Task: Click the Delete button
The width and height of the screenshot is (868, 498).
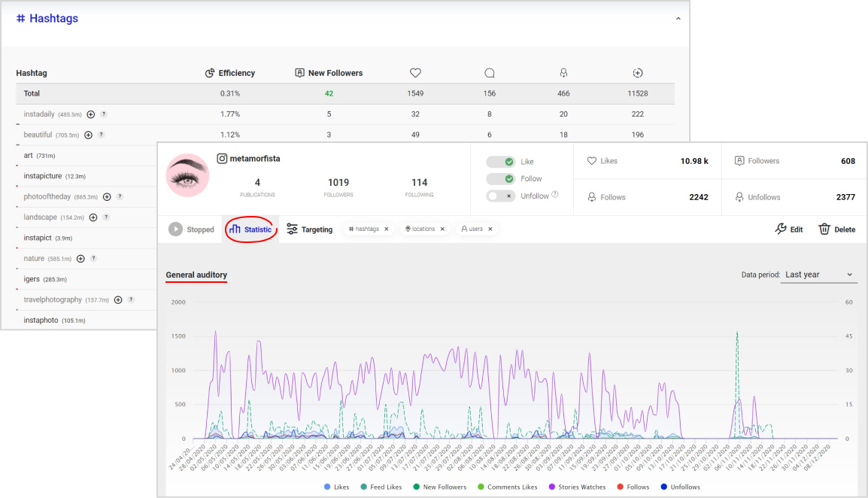Action: (836, 229)
